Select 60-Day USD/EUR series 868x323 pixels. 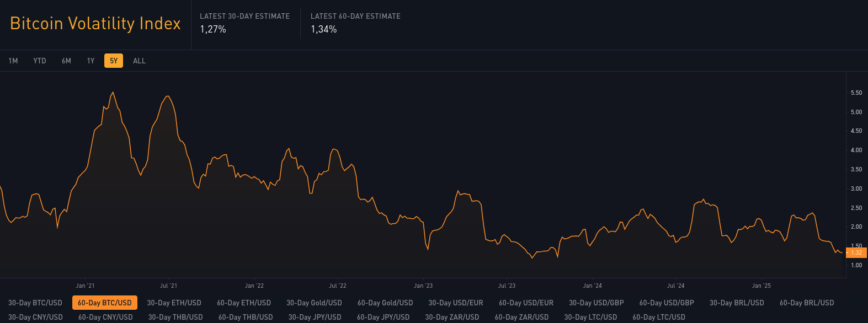click(x=526, y=303)
